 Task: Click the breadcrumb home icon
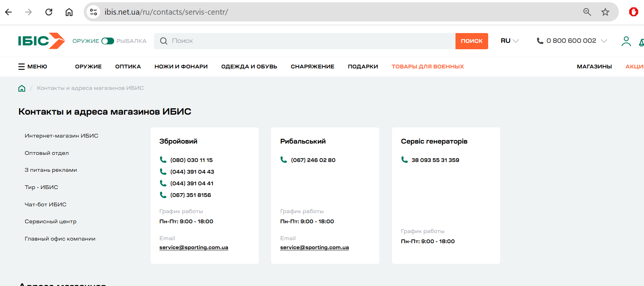click(22, 88)
